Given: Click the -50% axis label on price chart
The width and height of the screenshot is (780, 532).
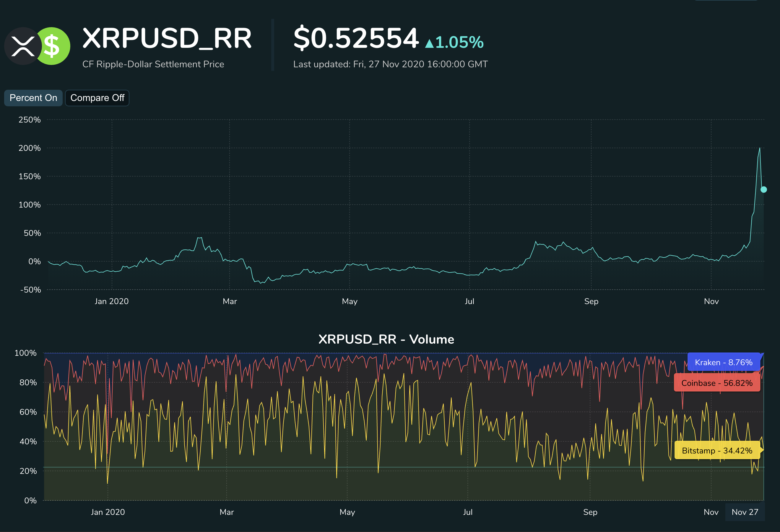Looking at the screenshot, I should 30,290.
